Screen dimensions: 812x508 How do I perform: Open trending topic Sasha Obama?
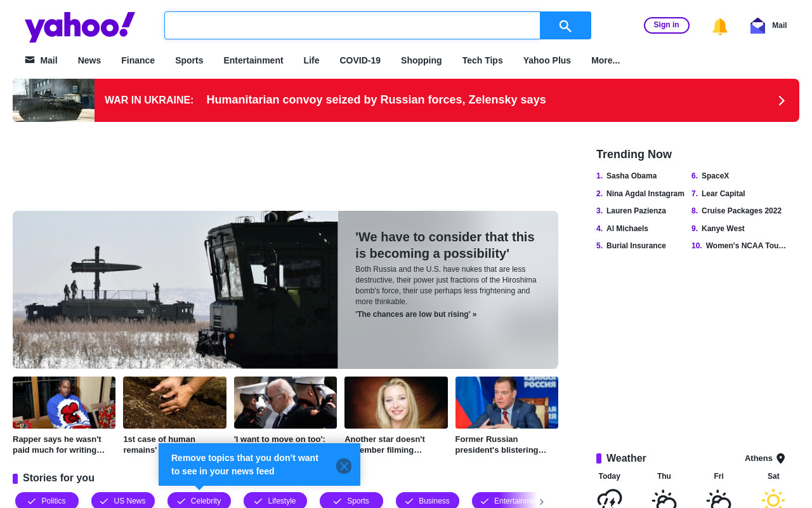(x=631, y=176)
